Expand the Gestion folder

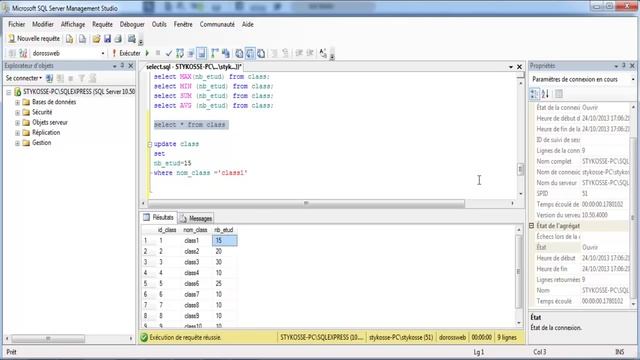18,143
